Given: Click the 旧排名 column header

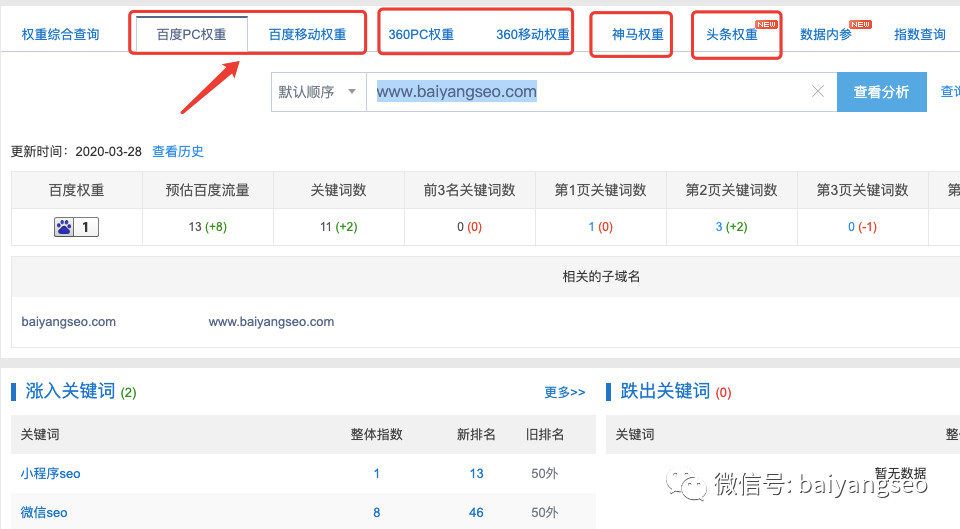Looking at the screenshot, I should tap(545, 435).
